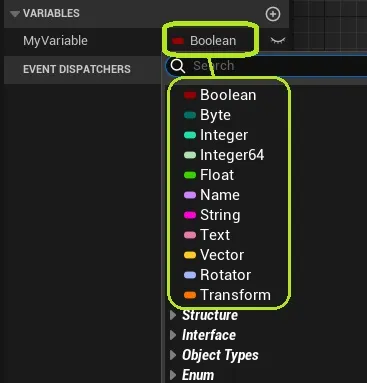This screenshot has width=367, height=383.
Task: Click the magenta String type pill icon
Action: 190,215
